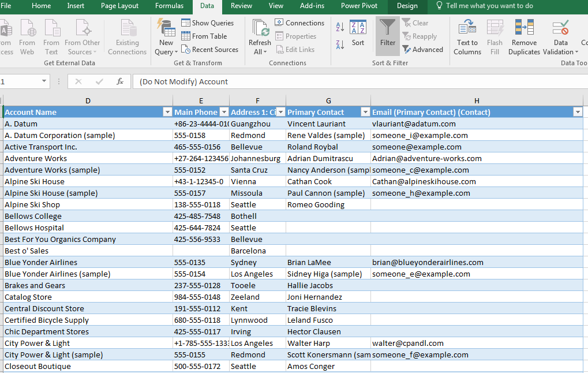Switch to the Formulas tab
588x373 pixels.
pos(170,6)
